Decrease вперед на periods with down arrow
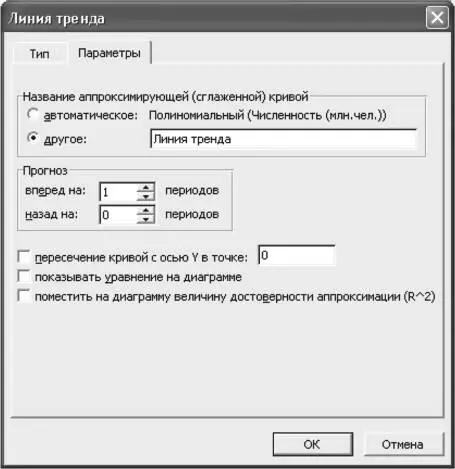The width and height of the screenshot is (455, 469). 146,196
